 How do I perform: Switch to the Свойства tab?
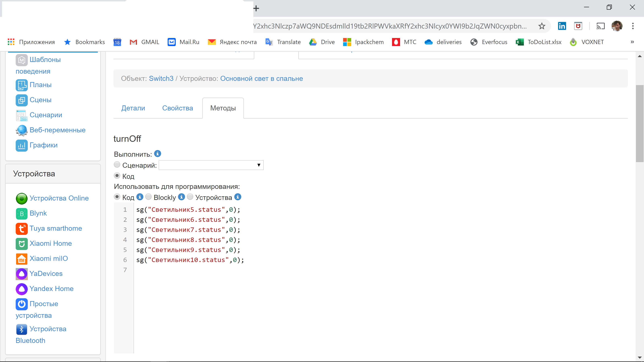[178, 108]
